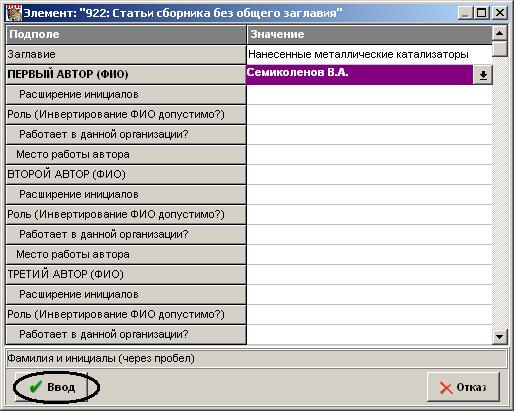514x411 pixels.
Task: Close the dialog via X icon
Action: pos(500,13)
